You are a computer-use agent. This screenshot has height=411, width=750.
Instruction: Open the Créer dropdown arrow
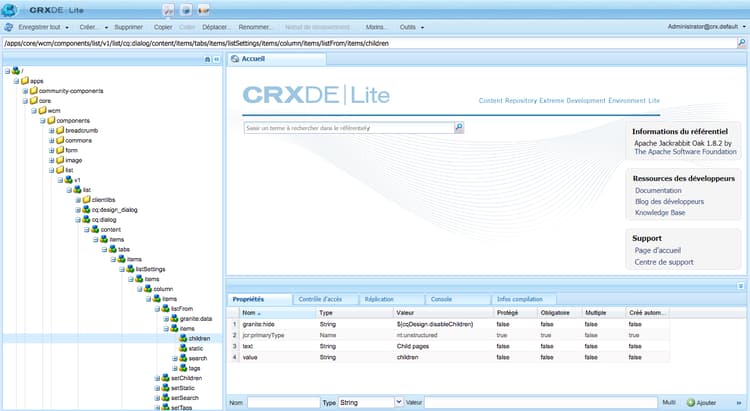pyautogui.click(x=106, y=28)
